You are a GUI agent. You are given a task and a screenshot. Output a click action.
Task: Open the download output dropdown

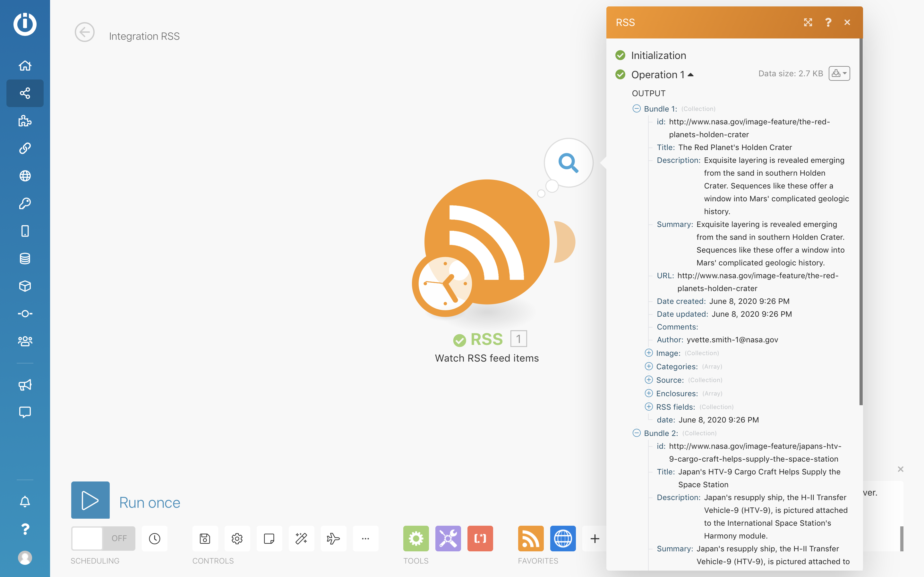click(839, 73)
